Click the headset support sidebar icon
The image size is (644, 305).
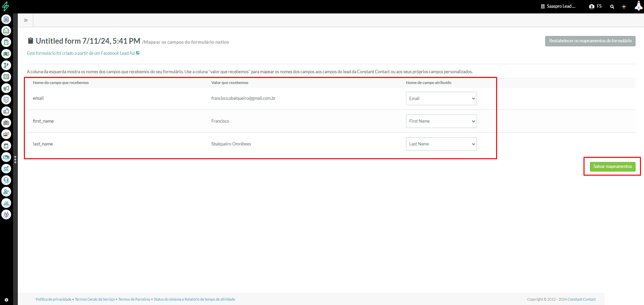pos(6,180)
